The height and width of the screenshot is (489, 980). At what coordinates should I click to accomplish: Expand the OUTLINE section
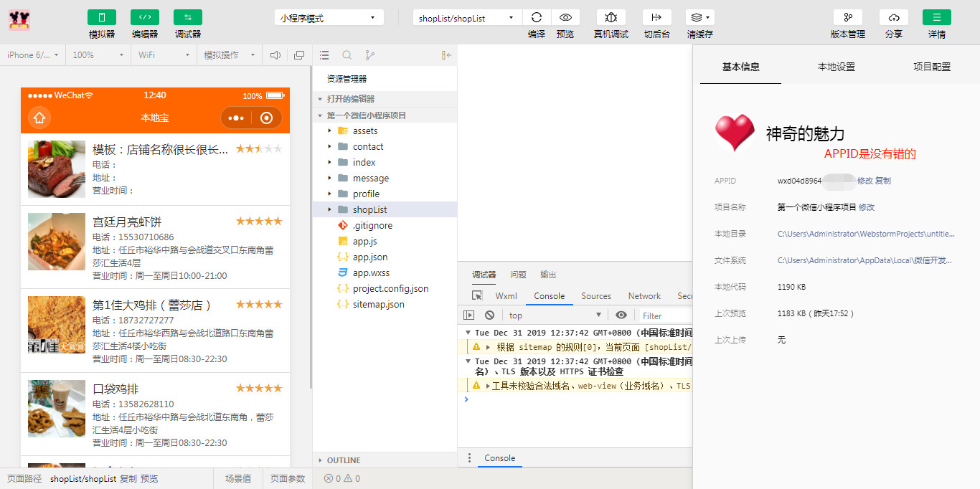385,460
